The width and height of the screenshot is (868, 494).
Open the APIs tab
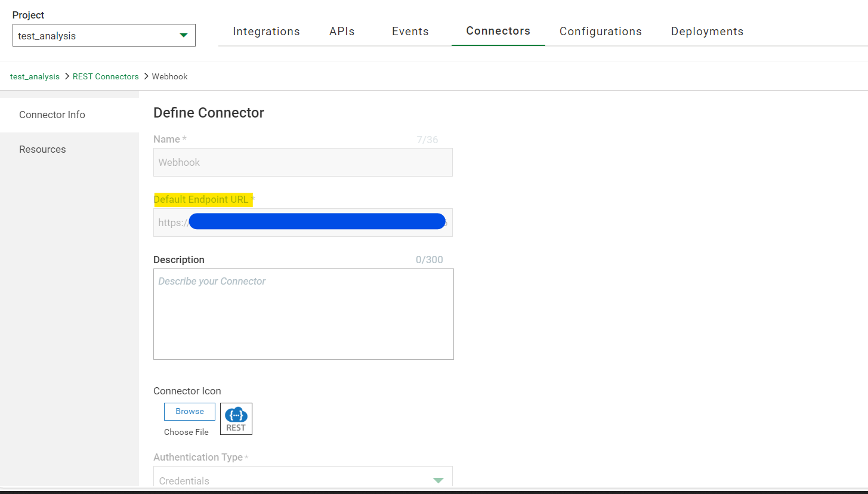(x=341, y=31)
